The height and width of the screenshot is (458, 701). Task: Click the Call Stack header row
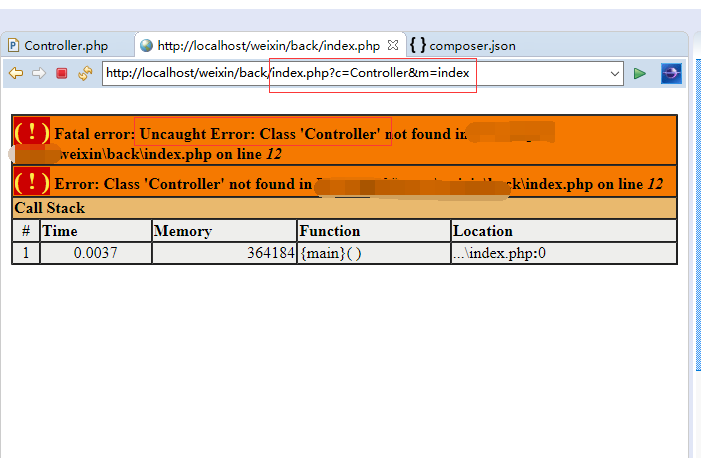tap(344, 208)
